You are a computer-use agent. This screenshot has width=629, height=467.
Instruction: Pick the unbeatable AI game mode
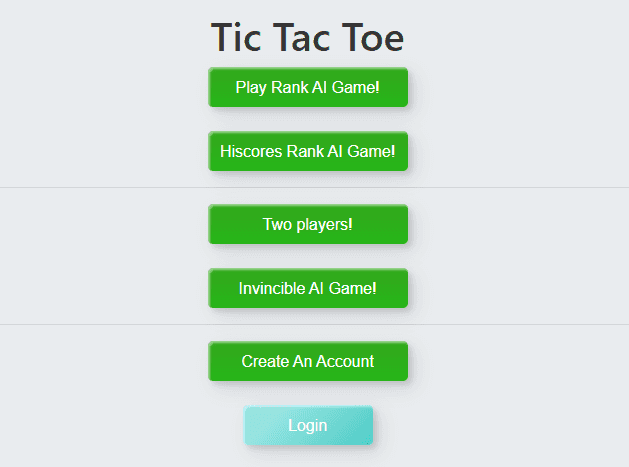(x=308, y=288)
